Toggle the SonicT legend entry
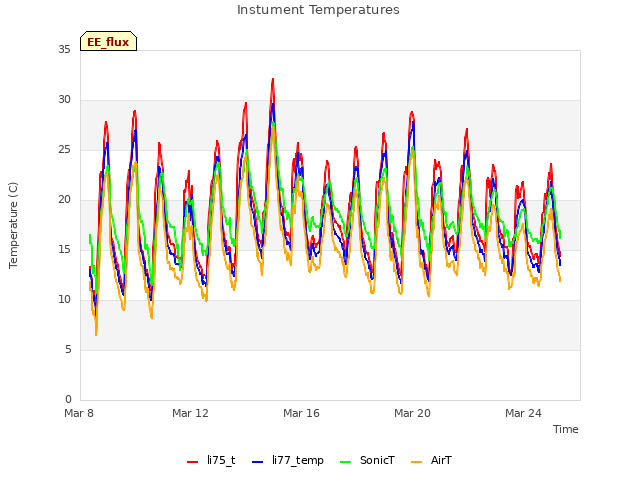Viewport: 640px width, 480px height. (x=367, y=461)
